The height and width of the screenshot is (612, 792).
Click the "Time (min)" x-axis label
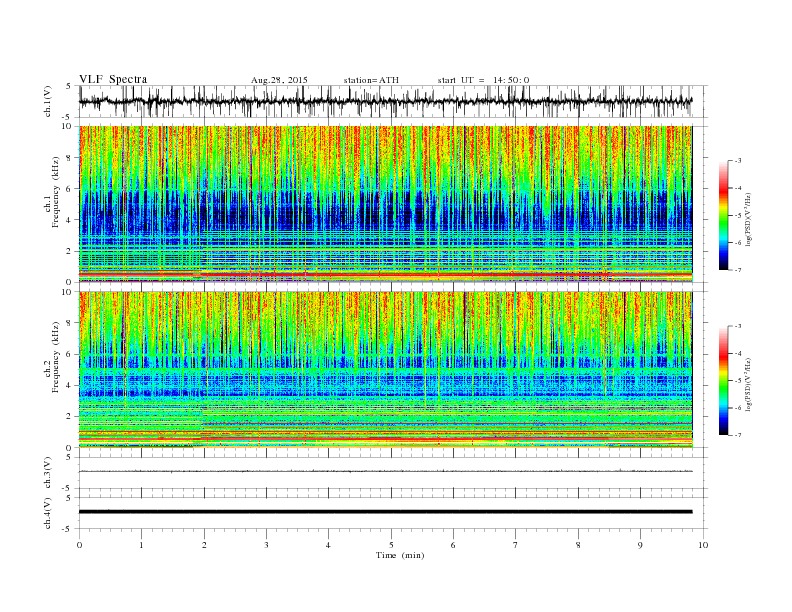pos(400,555)
